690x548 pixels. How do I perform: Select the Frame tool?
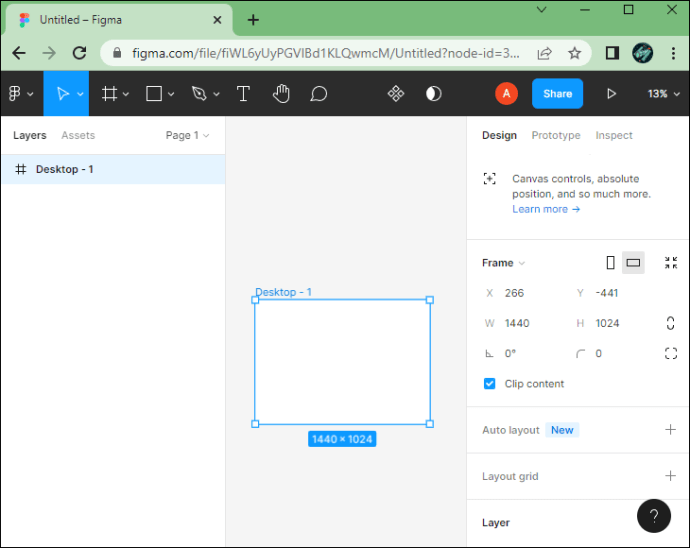[109, 93]
